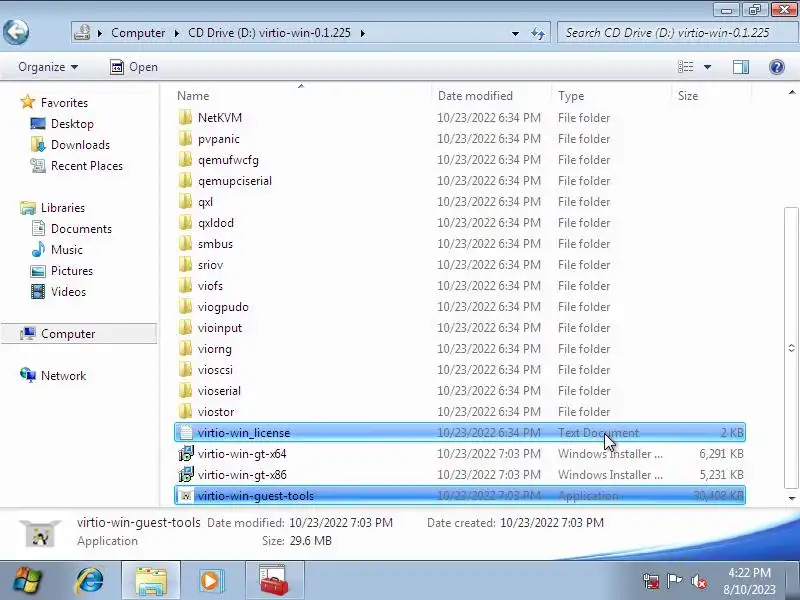Select the qemufwcfg folder icon
Image resolution: width=800 pixels, height=600 pixels.
point(185,159)
